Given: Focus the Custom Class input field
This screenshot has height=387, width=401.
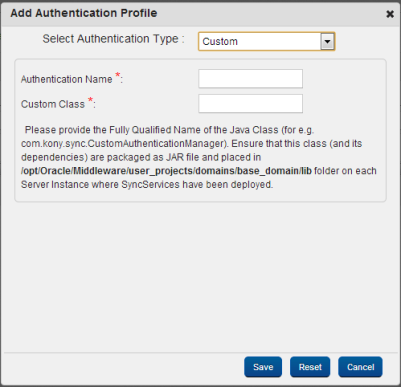Looking at the screenshot, I should click(250, 104).
